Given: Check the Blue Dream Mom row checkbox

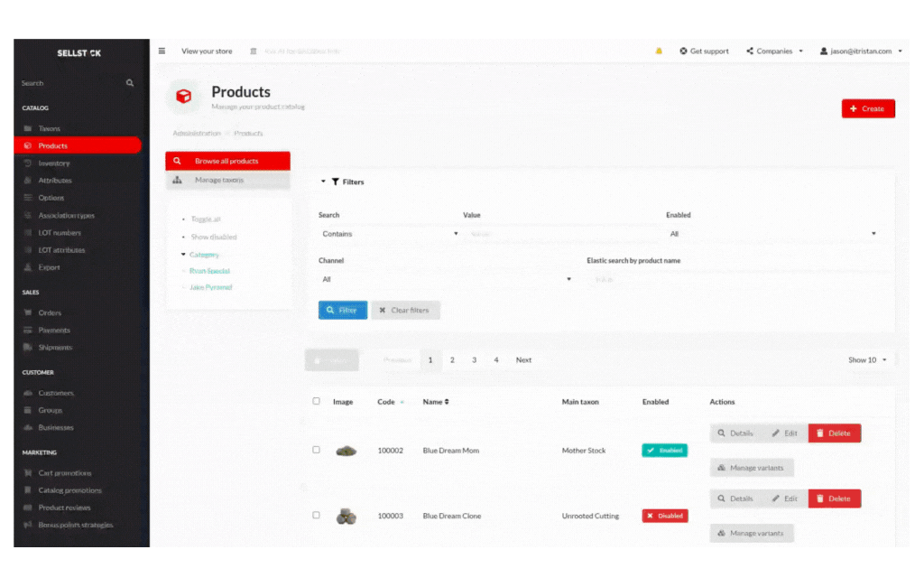Looking at the screenshot, I should [316, 450].
